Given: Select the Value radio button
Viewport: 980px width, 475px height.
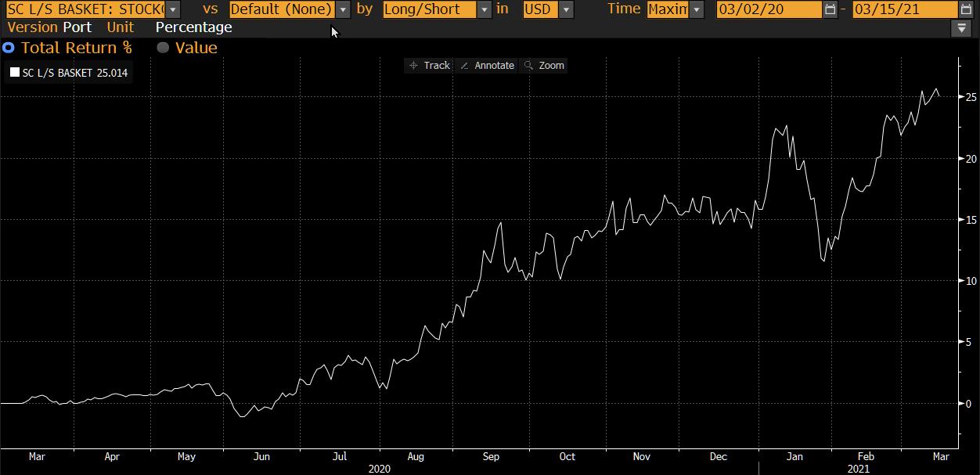Looking at the screenshot, I should click(x=163, y=48).
